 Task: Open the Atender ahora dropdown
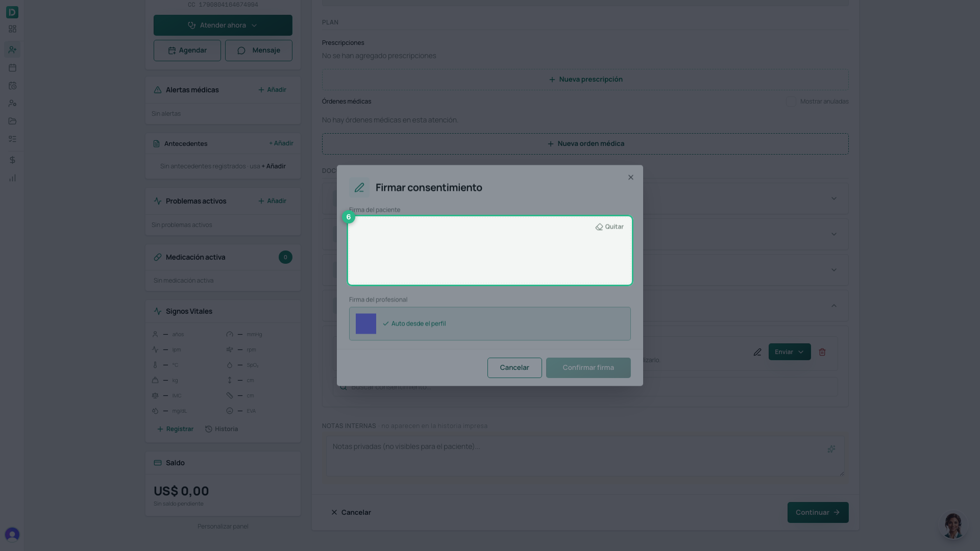click(223, 25)
